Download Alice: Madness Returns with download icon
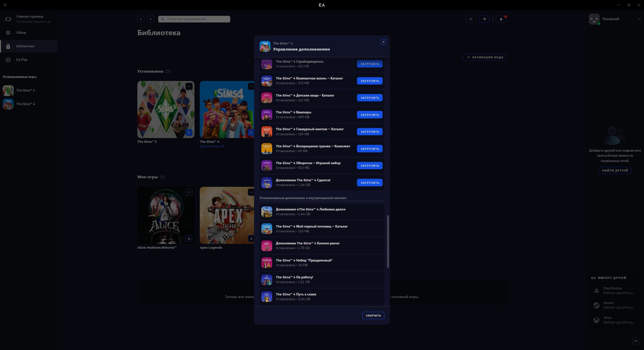The height and width of the screenshot is (350, 644). [189, 238]
